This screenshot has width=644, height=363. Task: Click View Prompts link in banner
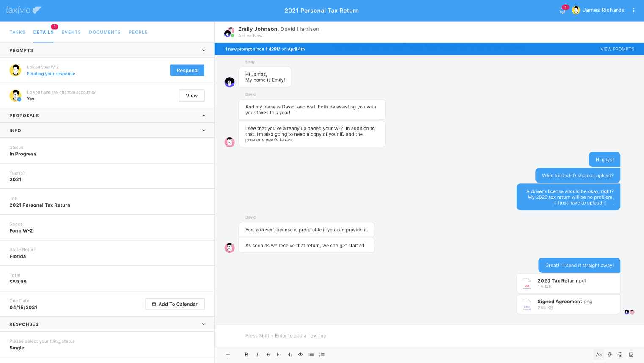(617, 49)
